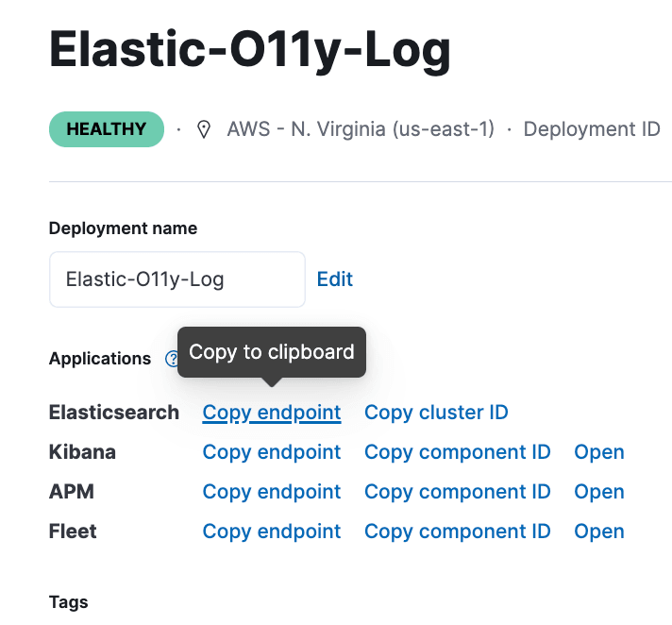Image resolution: width=672 pixels, height=625 pixels.
Task: Open the APM application
Action: 599,492
